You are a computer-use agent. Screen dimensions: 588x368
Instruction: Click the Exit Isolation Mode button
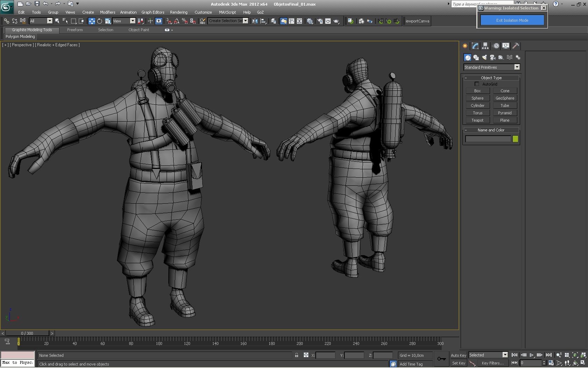point(512,20)
